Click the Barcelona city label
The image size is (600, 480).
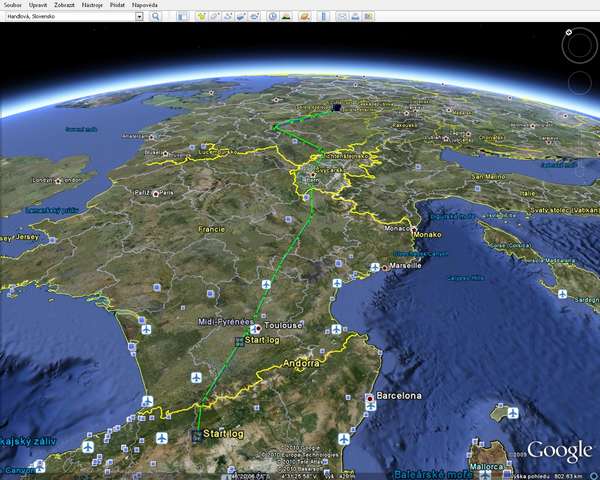(399, 395)
